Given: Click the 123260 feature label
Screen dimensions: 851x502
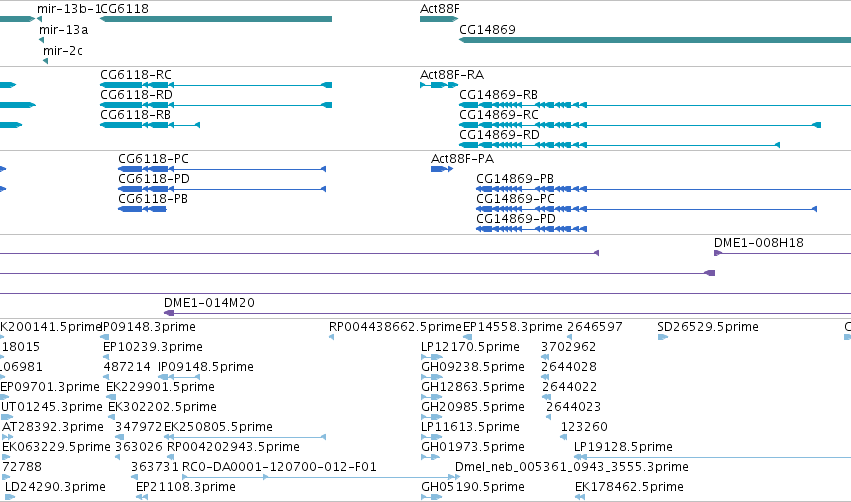Looking at the screenshot, I should click(584, 427).
